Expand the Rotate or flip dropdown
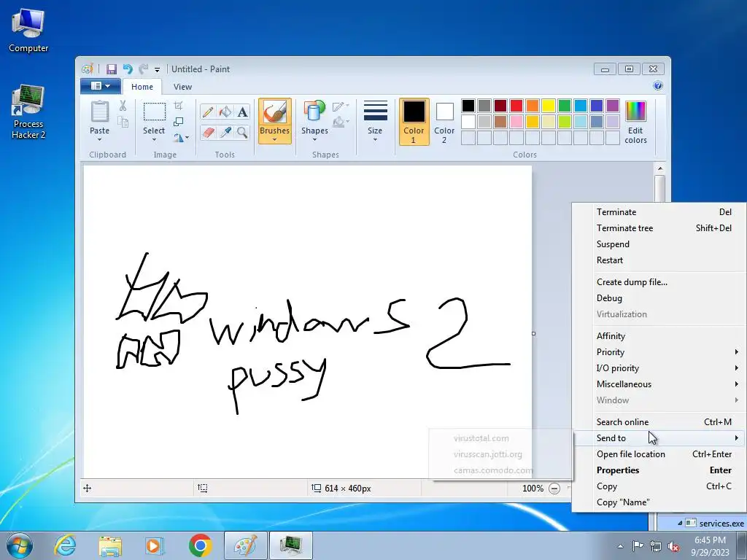The height and width of the screenshot is (560, 747). pyautogui.click(x=181, y=138)
